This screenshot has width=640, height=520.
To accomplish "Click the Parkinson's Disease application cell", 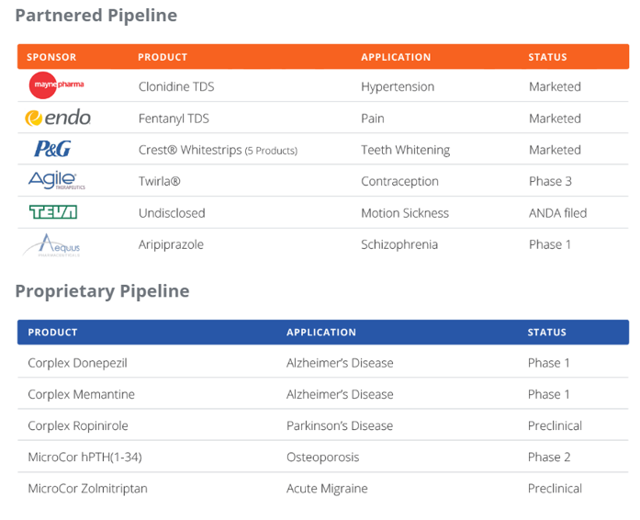I will pyautogui.click(x=340, y=426).
